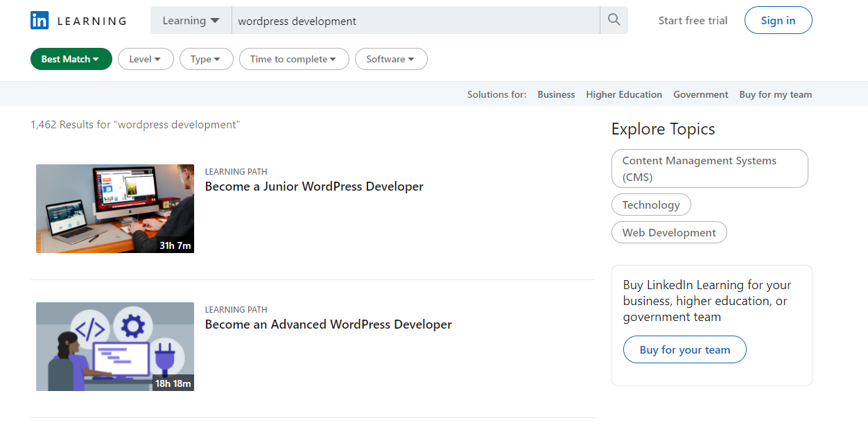Expand the Type filter

(207, 59)
